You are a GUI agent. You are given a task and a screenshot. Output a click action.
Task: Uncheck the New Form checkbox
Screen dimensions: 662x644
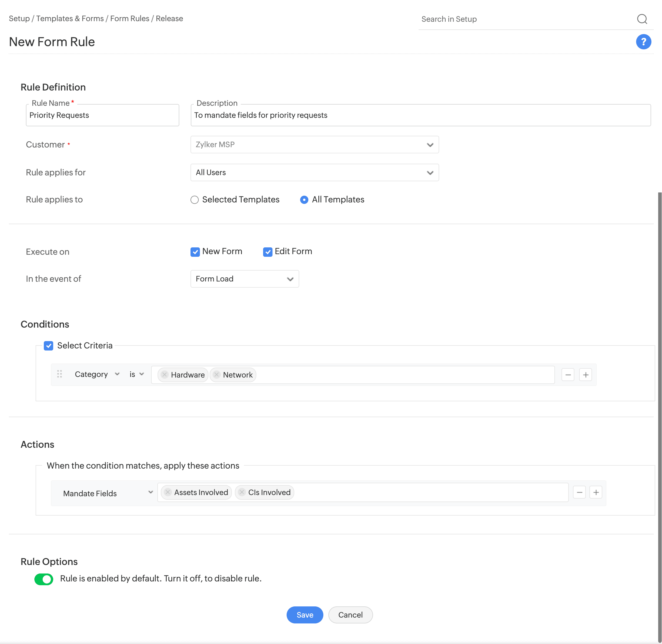point(195,252)
